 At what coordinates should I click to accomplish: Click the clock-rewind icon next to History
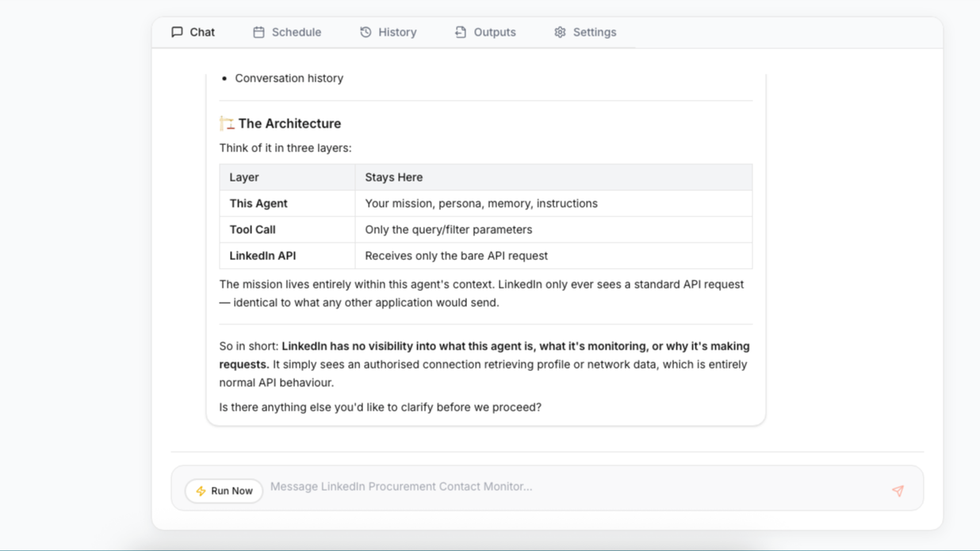click(x=365, y=32)
